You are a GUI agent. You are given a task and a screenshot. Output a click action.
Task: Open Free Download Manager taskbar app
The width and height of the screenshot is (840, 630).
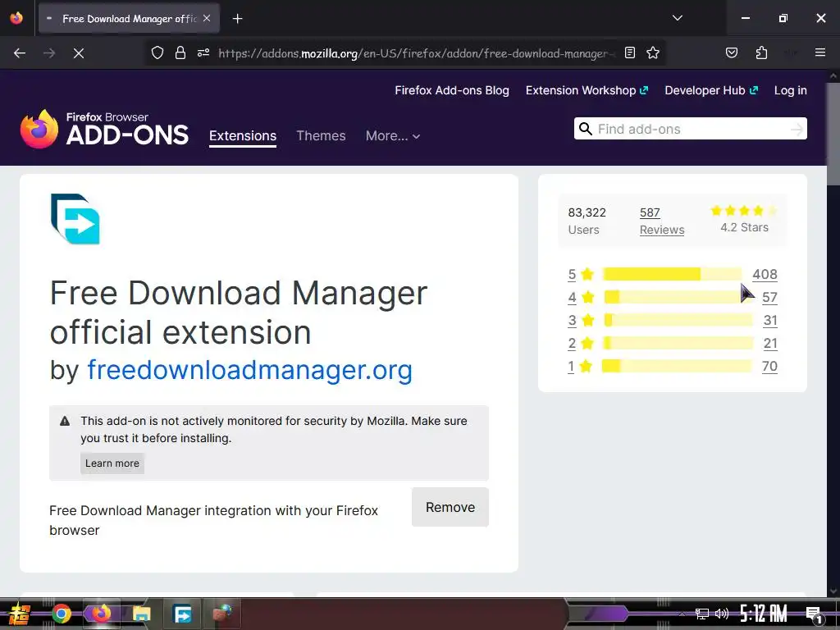[182, 614]
